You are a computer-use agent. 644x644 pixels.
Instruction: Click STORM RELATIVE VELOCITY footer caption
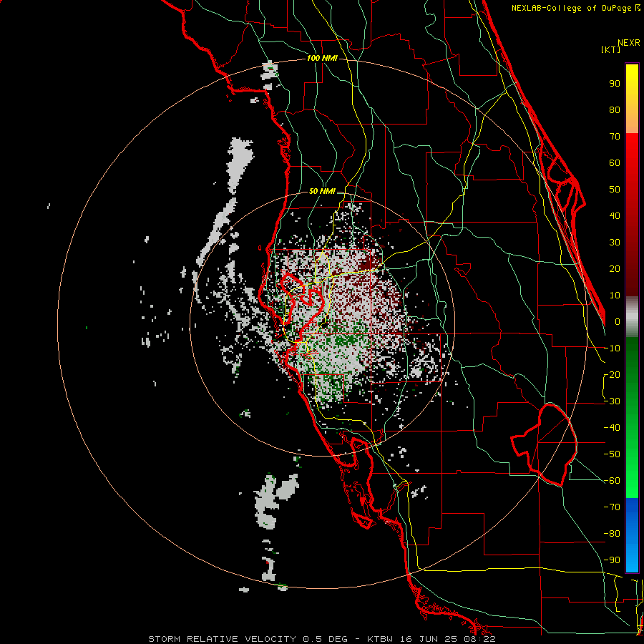coord(321,639)
